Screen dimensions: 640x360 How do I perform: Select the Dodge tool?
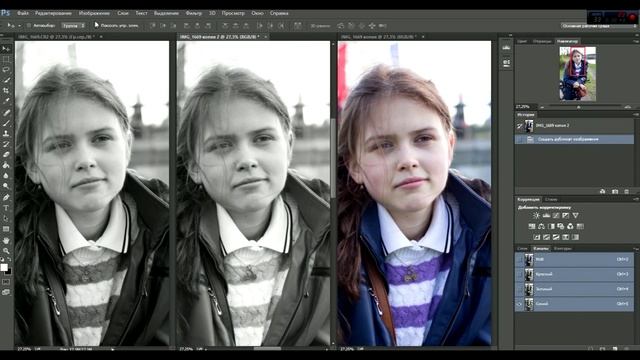point(6,187)
